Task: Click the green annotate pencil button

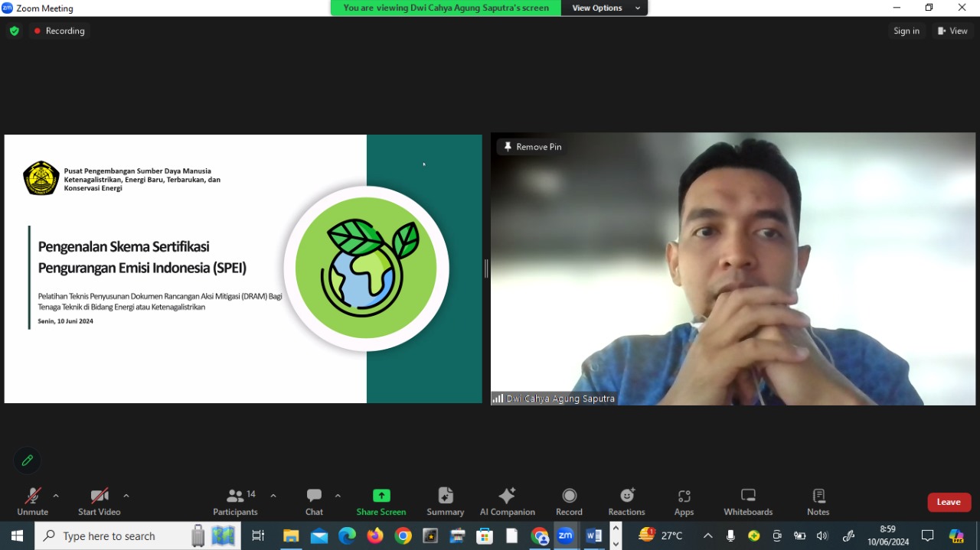Action: [28, 461]
